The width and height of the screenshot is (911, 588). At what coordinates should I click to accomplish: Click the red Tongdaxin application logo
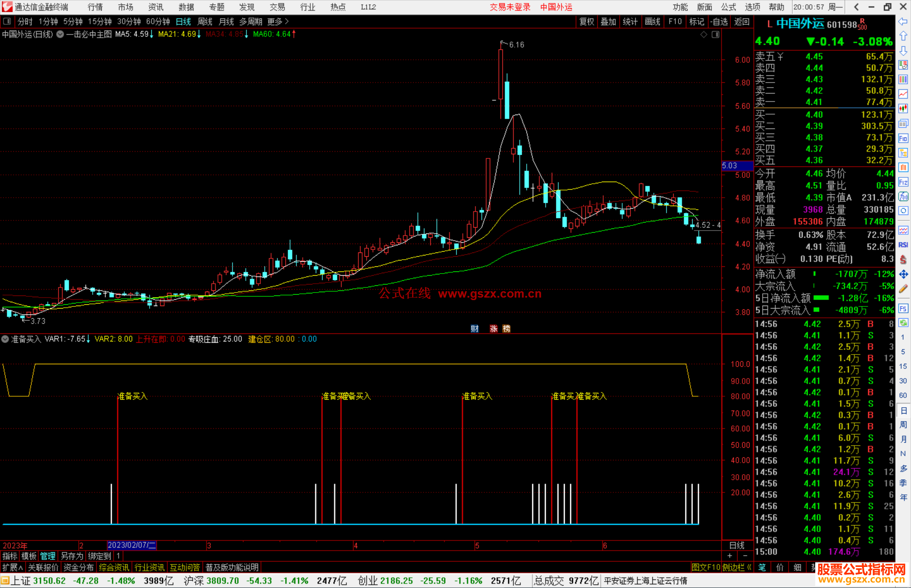[x=7, y=7]
